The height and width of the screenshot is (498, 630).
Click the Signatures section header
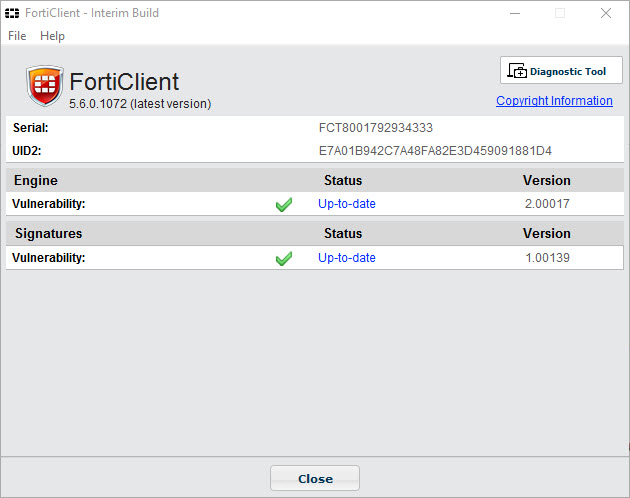click(x=48, y=234)
